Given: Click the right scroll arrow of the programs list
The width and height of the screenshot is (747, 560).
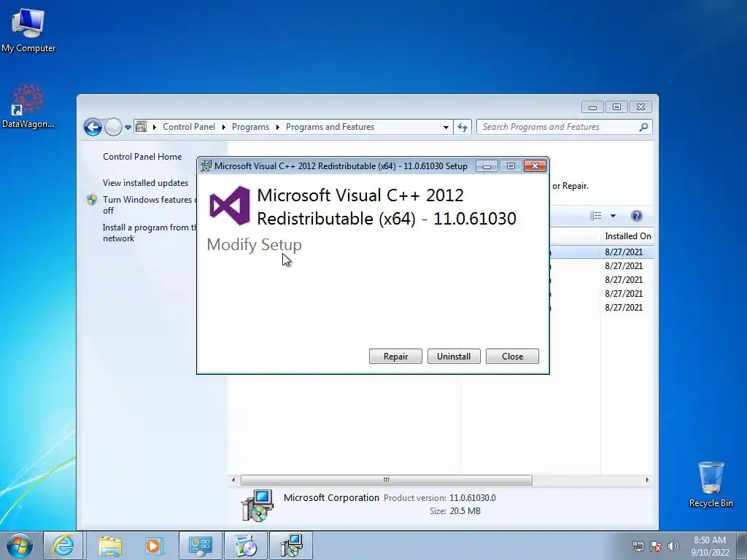Looking at the screenshot, I should [647, 480].
